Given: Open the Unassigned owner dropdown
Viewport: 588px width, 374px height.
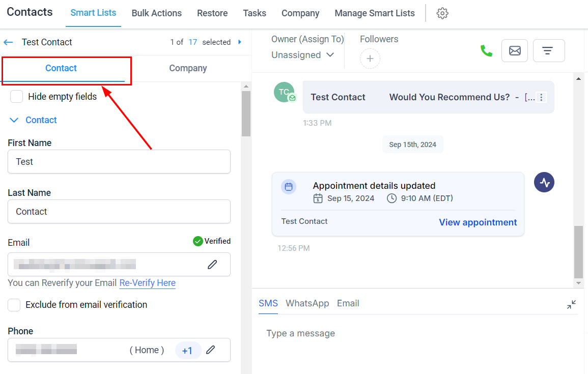Looking at the screenshot, I should (x=302, y=55).
